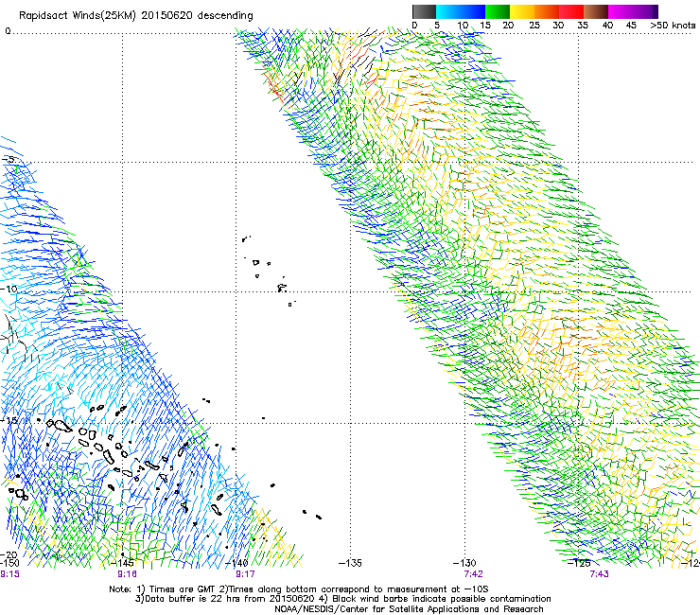
Task: Select the red 30-35 knots legend segment
Action: pos(571,11)
